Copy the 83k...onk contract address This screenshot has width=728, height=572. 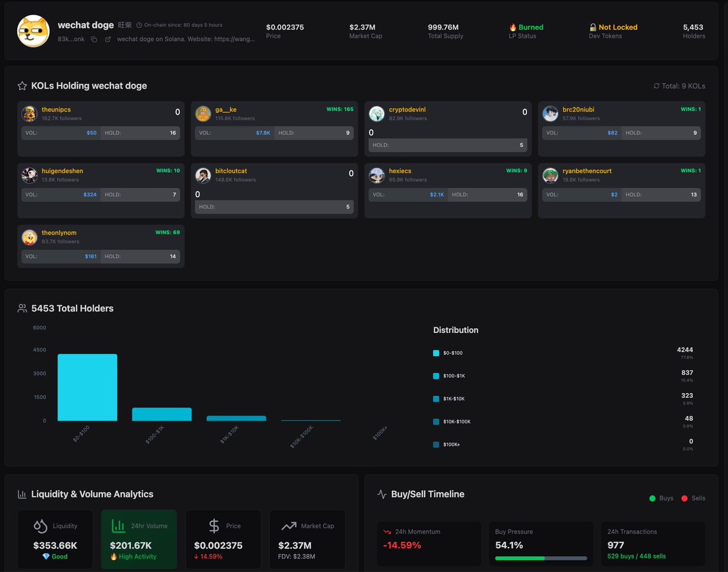(94, 39)
